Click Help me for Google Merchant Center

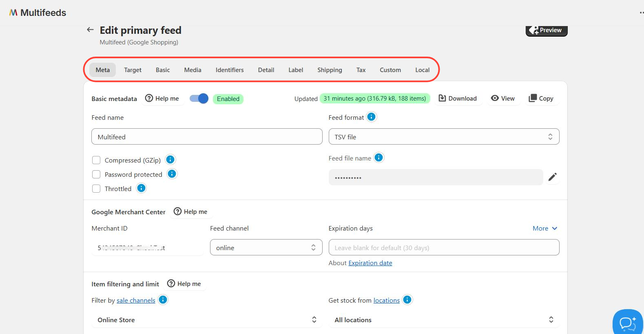[x=190, y=212]
